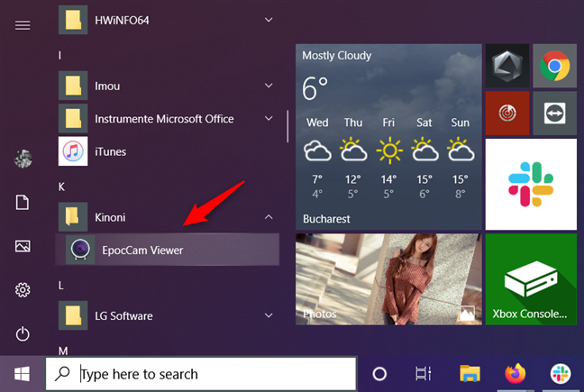Click Wednesday's forecast in Weather tile

(317, 159)
